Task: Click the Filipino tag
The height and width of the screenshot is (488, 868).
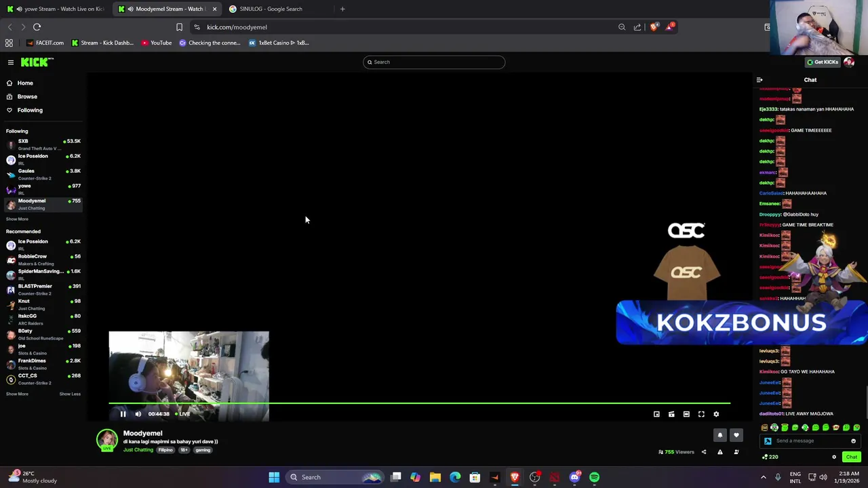Action: click(165, 450)
